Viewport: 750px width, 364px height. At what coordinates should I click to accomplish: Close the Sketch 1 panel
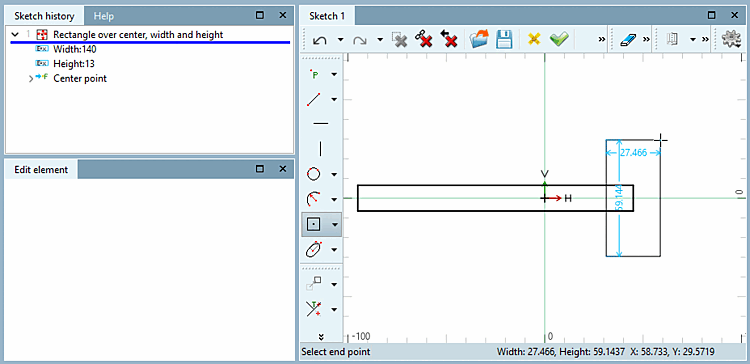pos(735,15)
